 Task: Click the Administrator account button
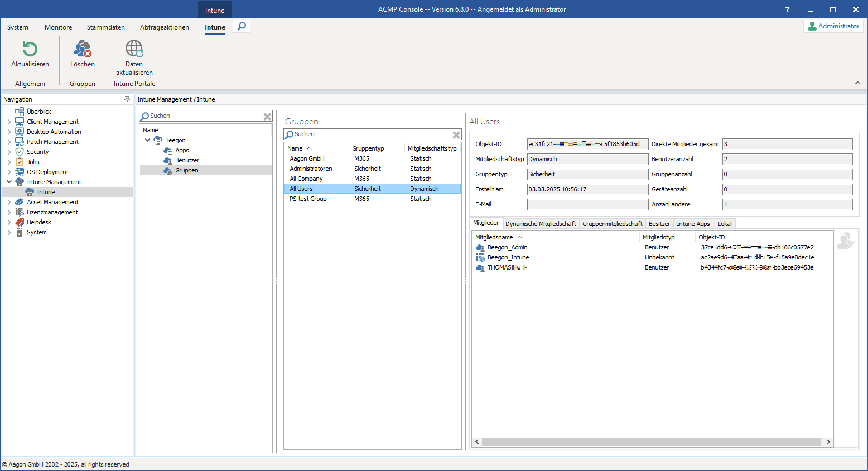[x=833, y=26]
